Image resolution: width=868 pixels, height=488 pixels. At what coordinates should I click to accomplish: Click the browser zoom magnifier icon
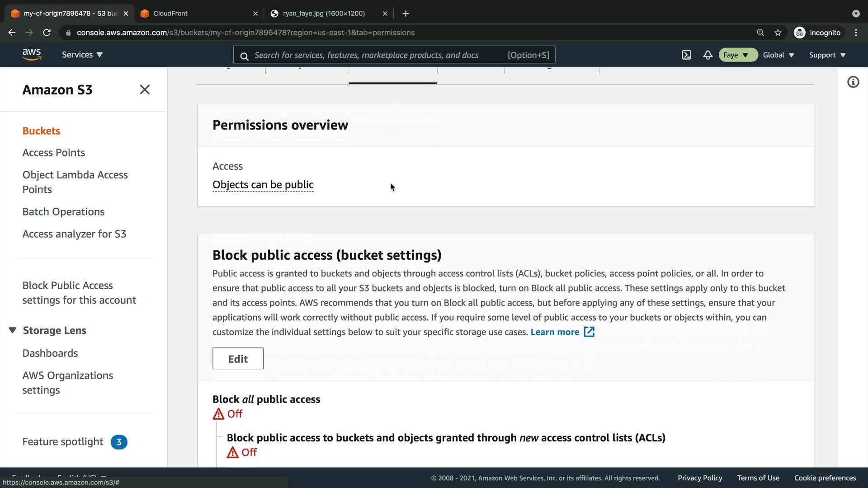[x=760, y=33]
